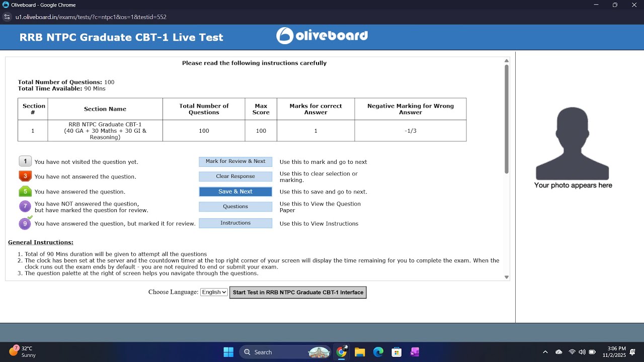The image size is (644, 362).
Task: Open File Explorer from the taskbar
Action: [360, 352]
